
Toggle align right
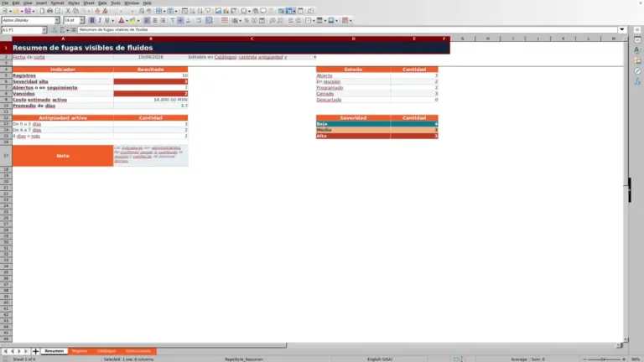pos(163,20)
